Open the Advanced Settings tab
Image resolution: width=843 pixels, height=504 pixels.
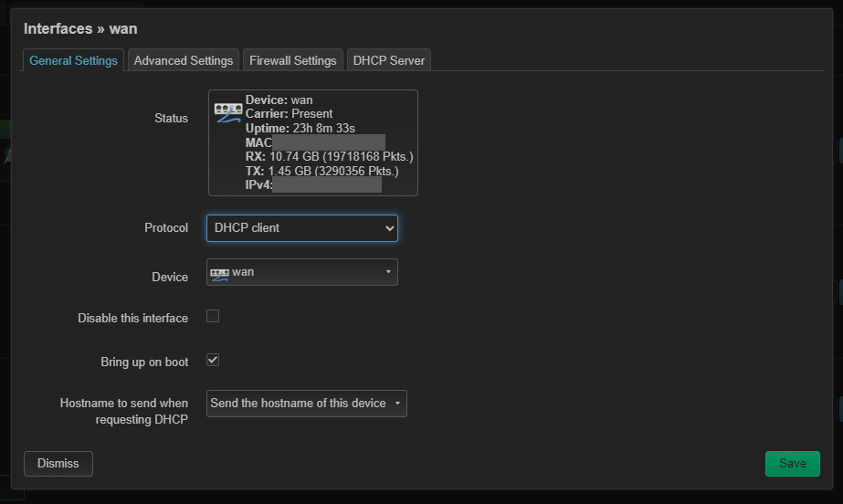pyautogui.click(x=184, y=60)
